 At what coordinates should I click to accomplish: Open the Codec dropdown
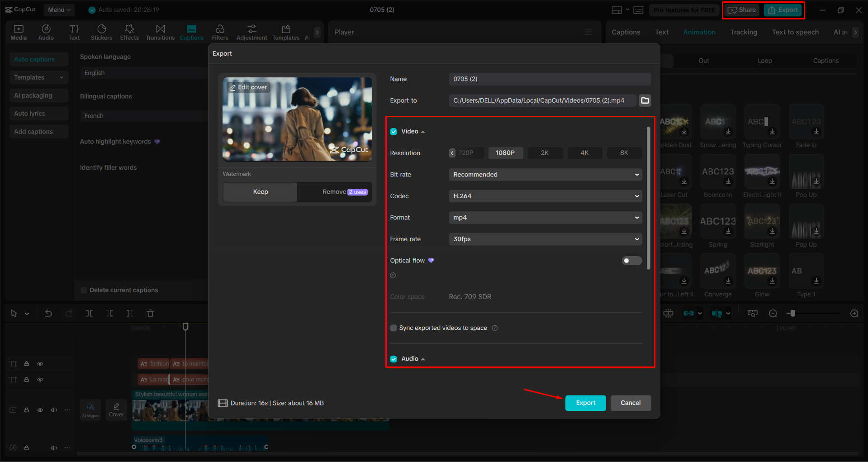tap(545, 196)
